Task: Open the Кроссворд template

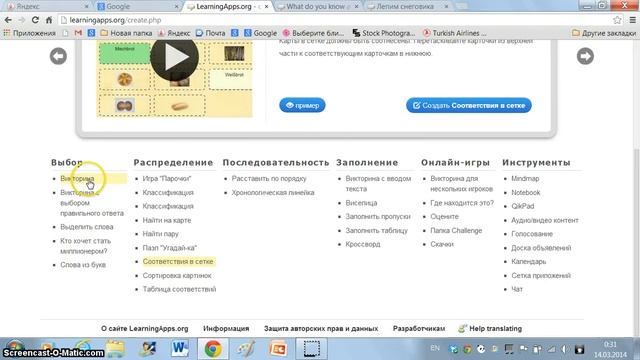Action: pos(363,244)
